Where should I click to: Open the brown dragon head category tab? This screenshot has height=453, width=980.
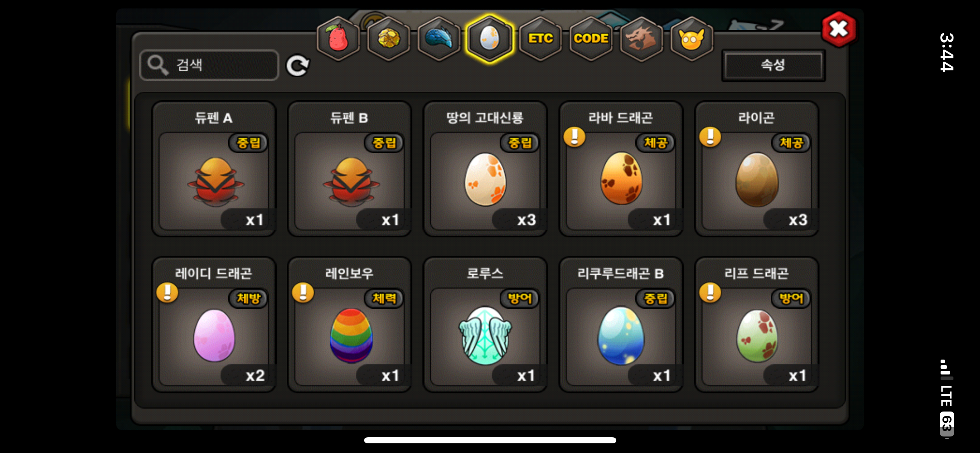click(x=641, y=39)
